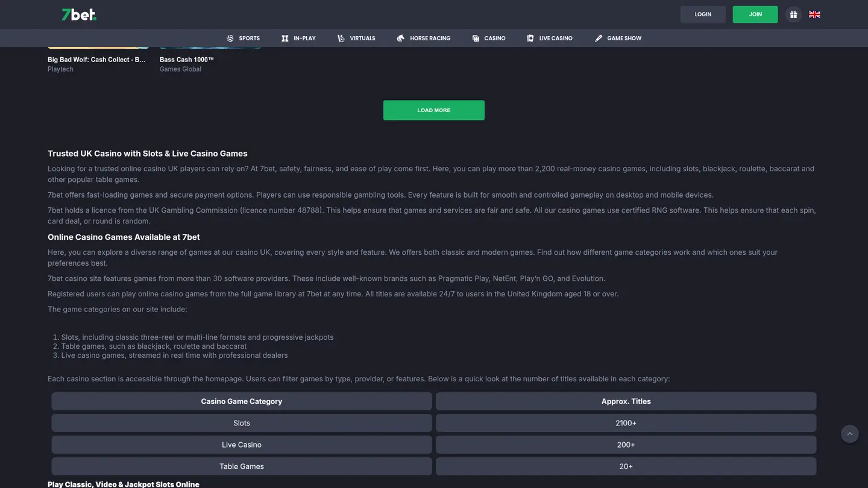Viewport: 868px width, 488px height.
Task: Click 'The game categories on our site include:' line
Action: pyautogui.click(x=118, y=309)
